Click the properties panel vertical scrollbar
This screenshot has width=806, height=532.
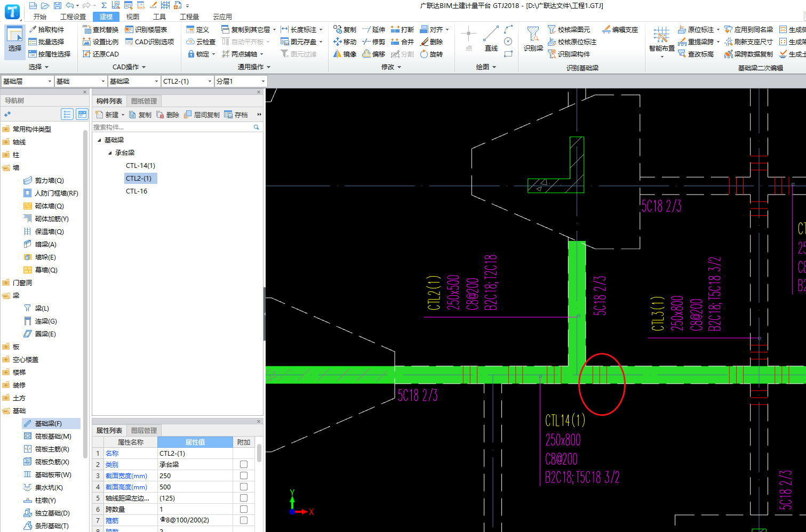(259, 453)
